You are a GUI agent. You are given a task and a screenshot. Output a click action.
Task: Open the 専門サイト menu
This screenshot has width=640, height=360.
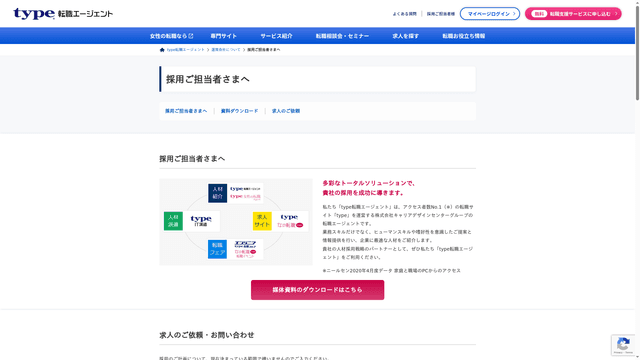pos(224,36)
